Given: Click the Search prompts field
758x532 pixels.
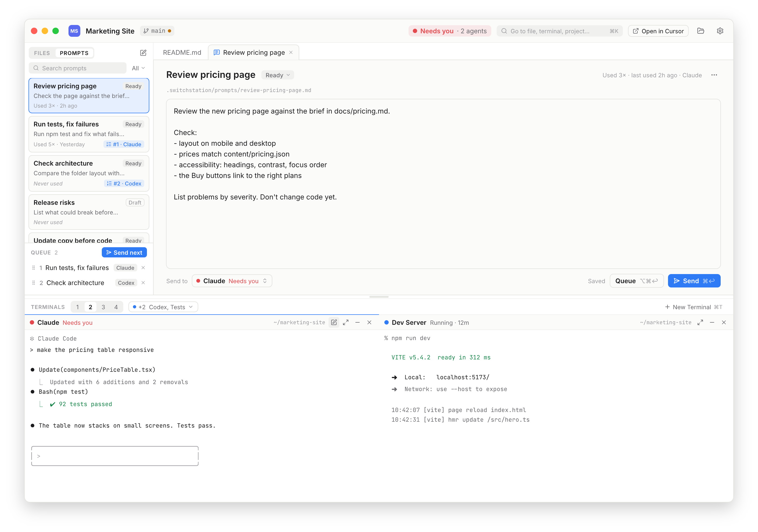Looking at the screenshot, I should 78,68.
